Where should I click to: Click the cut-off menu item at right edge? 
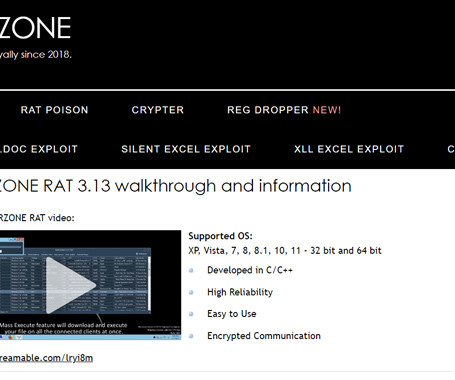point(451,149)
